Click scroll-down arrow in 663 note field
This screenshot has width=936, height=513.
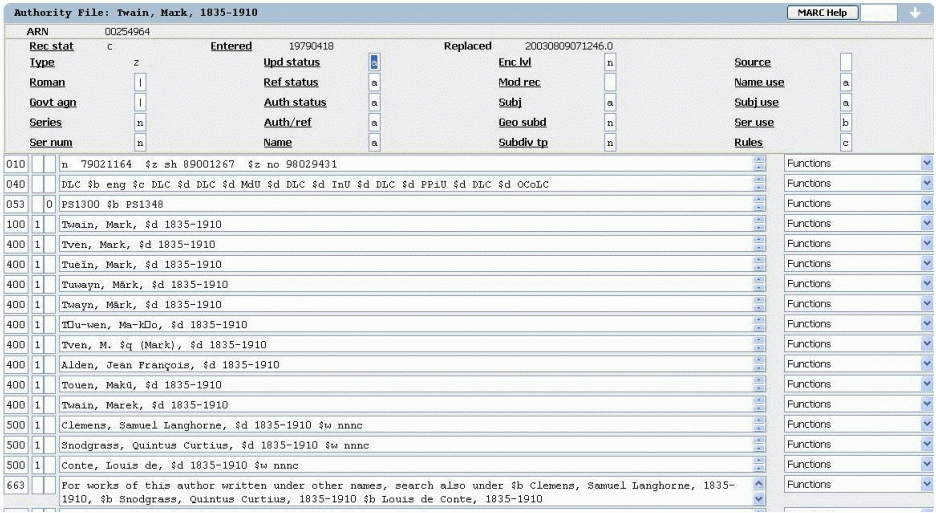click(x=757, y=498)
